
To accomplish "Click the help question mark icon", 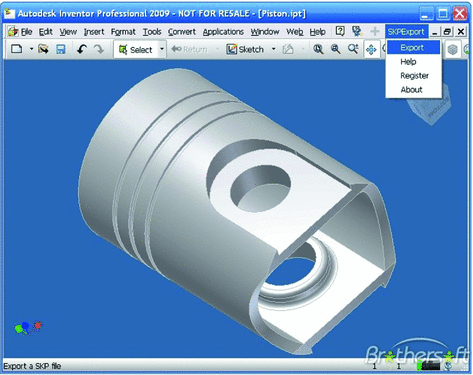I will (340, 31).
